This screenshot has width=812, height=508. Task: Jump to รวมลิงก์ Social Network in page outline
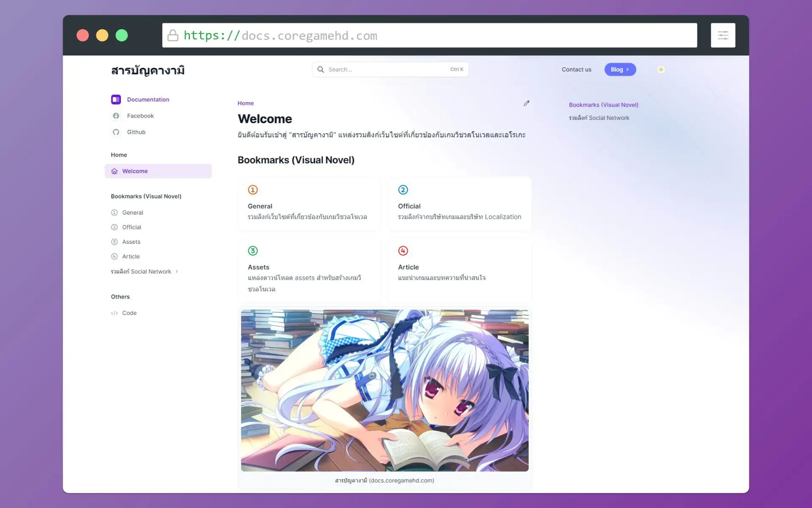click(x=599, y=118)
